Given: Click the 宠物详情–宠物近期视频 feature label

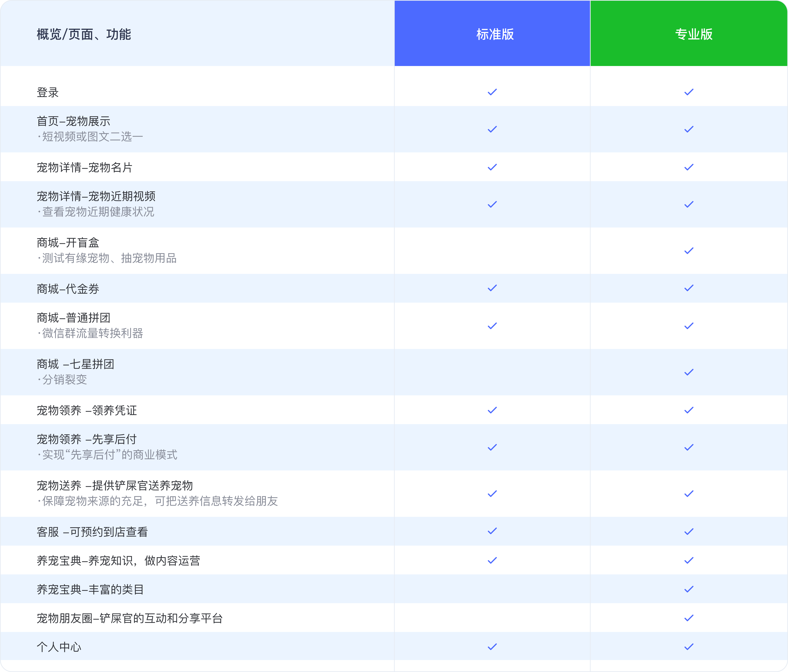Looking at the screenshot, I should [x=96, y=196].
